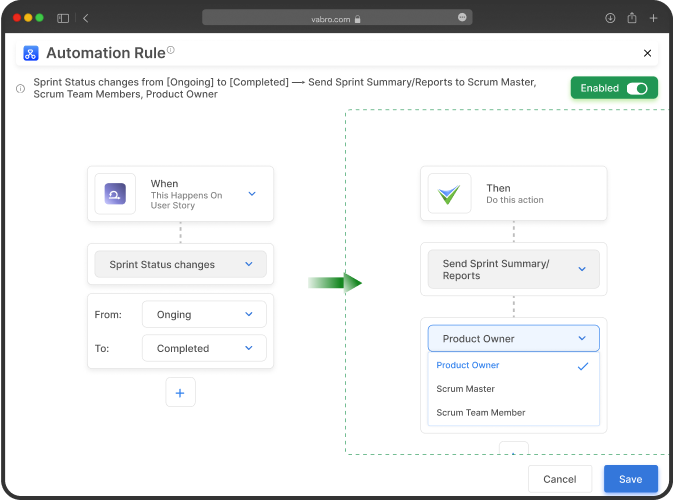Screen dimensions: 673x500
Task: Click the info icon beside Automation Rule title
Action: (171, 50)
